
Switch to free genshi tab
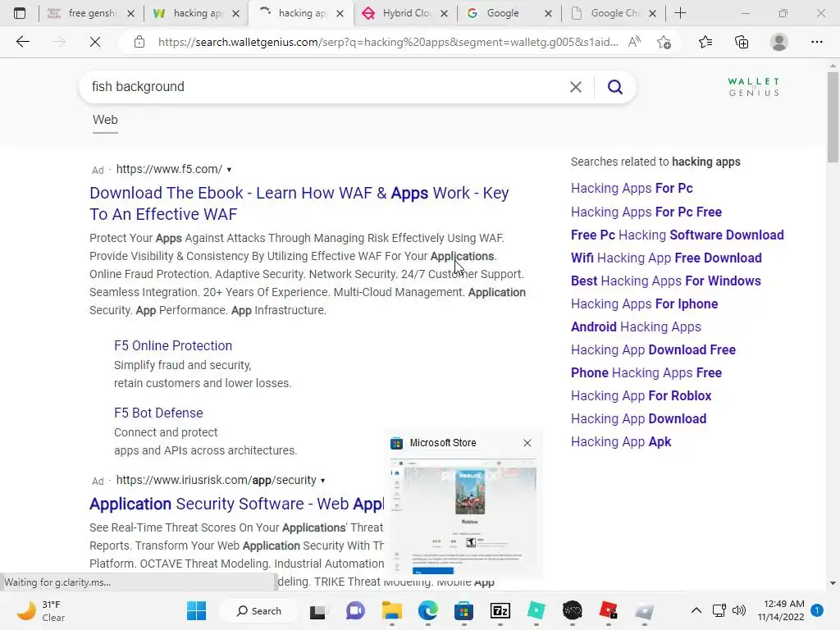click(83, 13)
